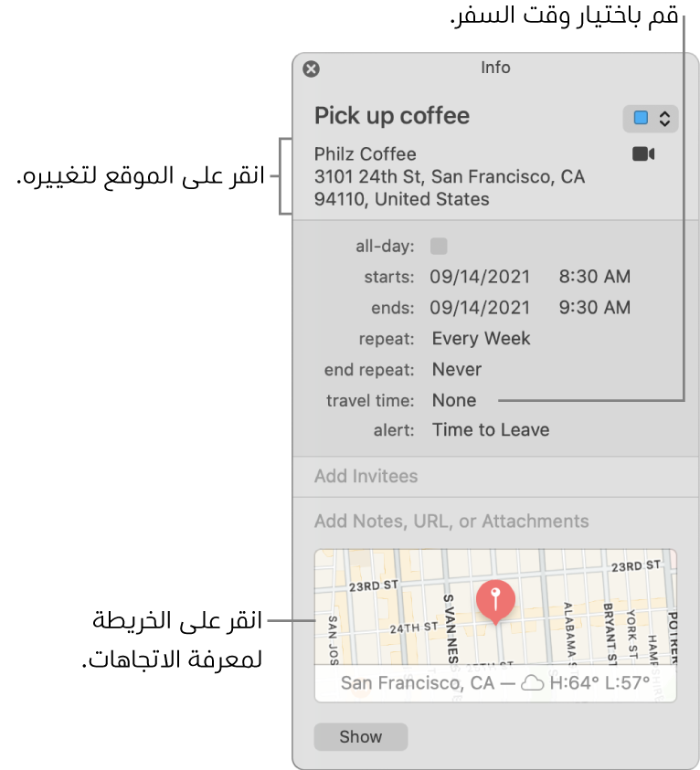Viewport: 700px width, 770px height.
Task: Select the start date 09/14/2021
Action: point(480,277)
